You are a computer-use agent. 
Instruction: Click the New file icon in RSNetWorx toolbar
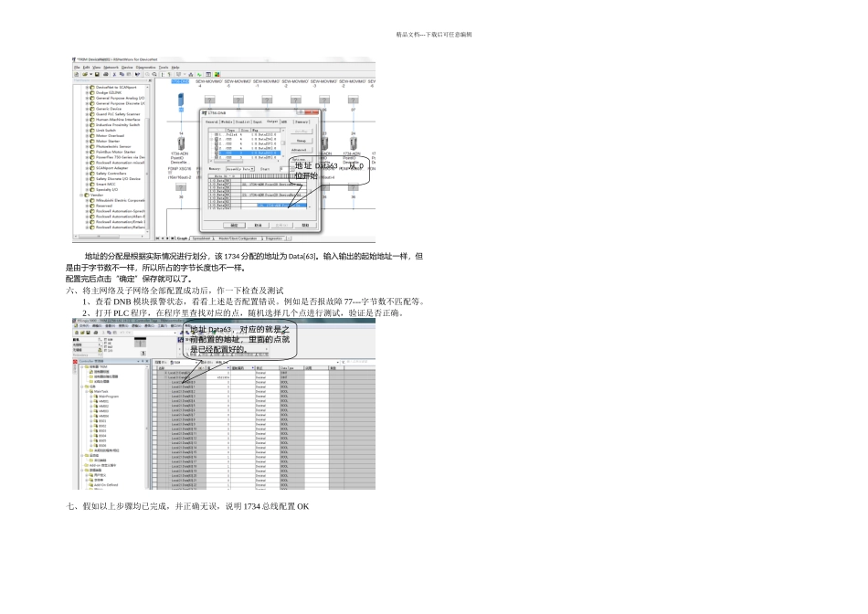point(77,74)
